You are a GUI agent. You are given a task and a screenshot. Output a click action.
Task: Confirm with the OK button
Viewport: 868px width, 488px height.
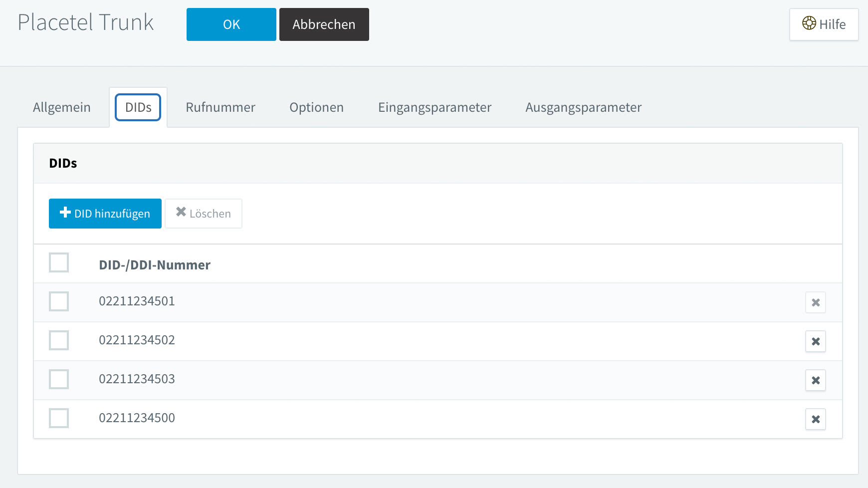[x=231, y=24]
